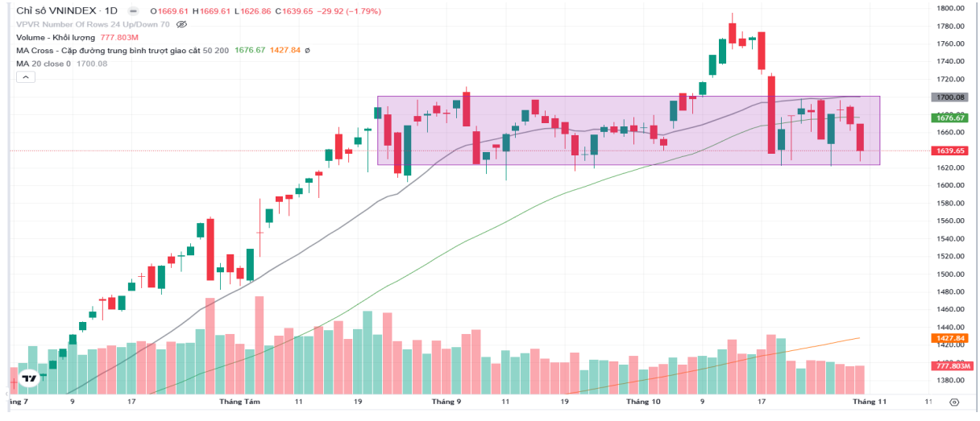Click the Tháng 10 time axis marker
This screenshot has height=421, width=980.
point(643,400)
